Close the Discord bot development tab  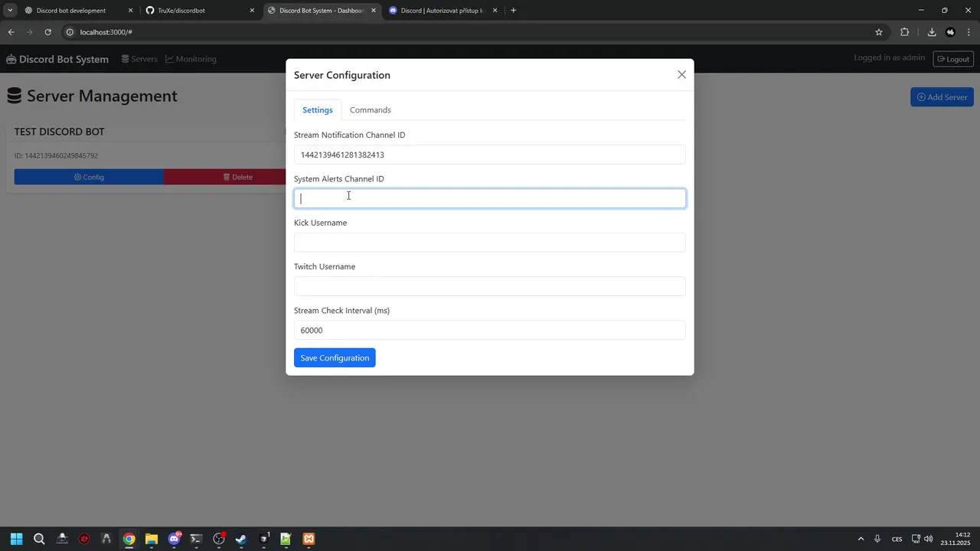131,11
